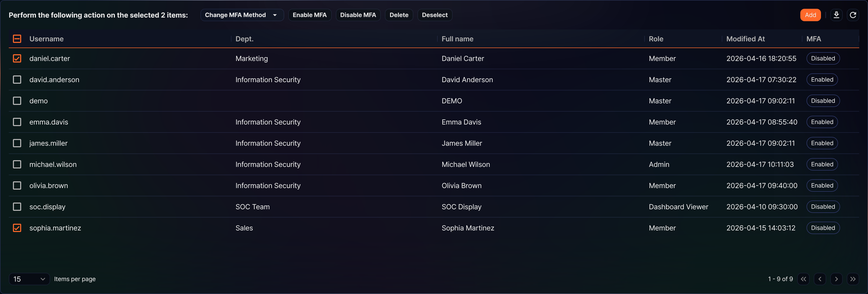
Task: Click the Disable MFA button
Action: pyautogui.click(x=358, y=15)
